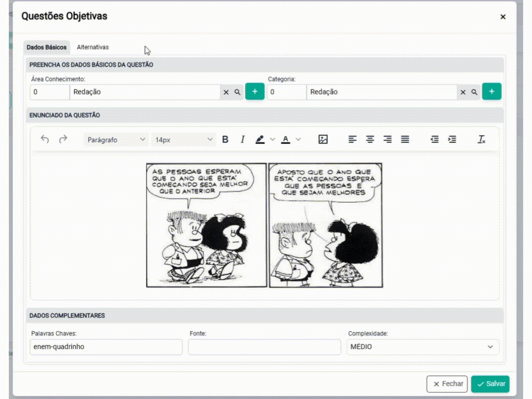Clear the Categoria selection
This screenshot has height=399, width=532.
click(463, 92)
